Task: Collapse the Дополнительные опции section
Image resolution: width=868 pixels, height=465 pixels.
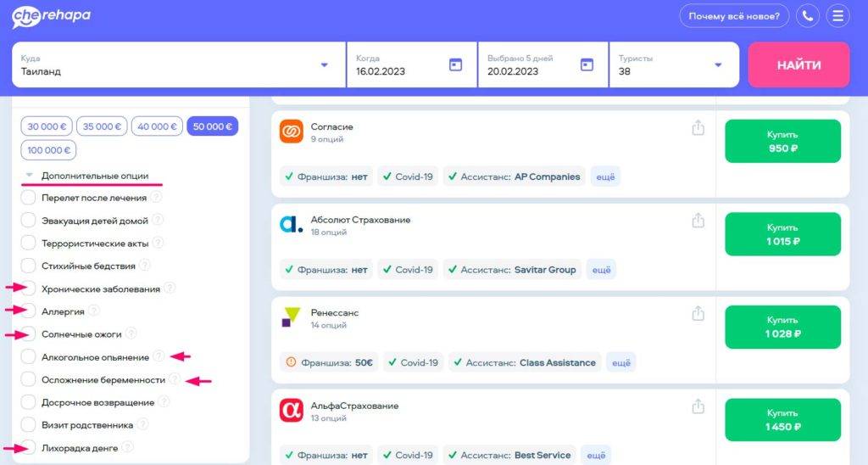Action: [x=30, y=176]
